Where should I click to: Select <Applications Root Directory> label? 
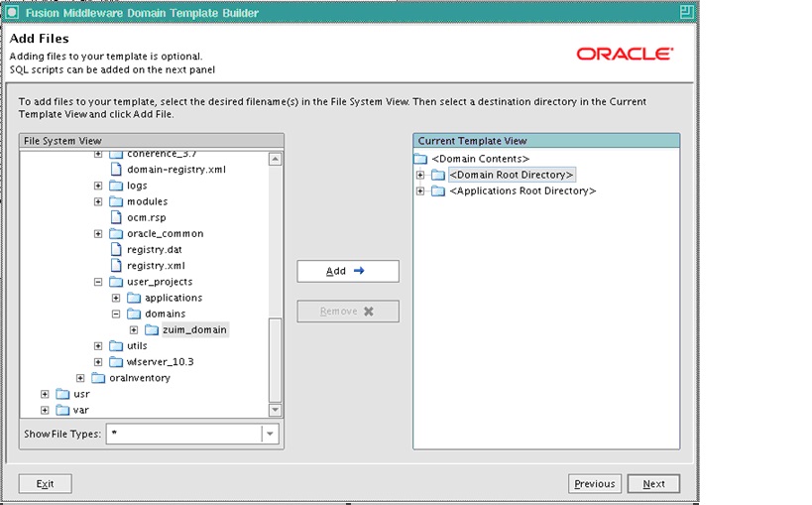coord(522,191)
